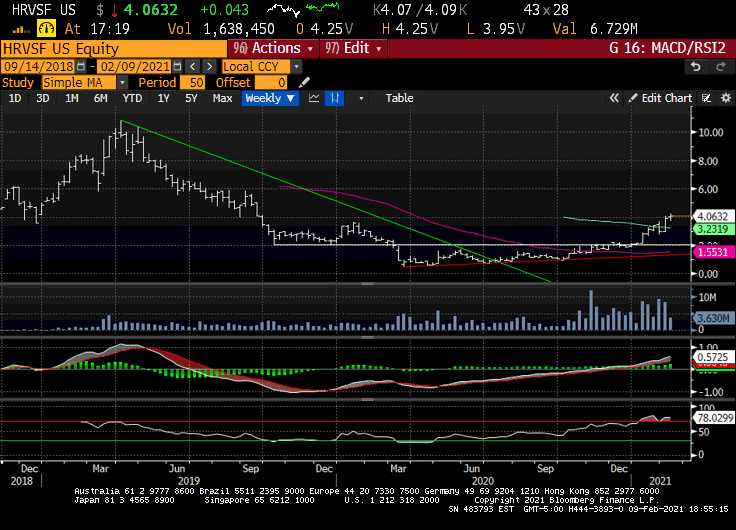Click the bid-ask size 43 x 28
This screenshot has width=736, height=530.
pyautogui.click(x=545, y=10)
